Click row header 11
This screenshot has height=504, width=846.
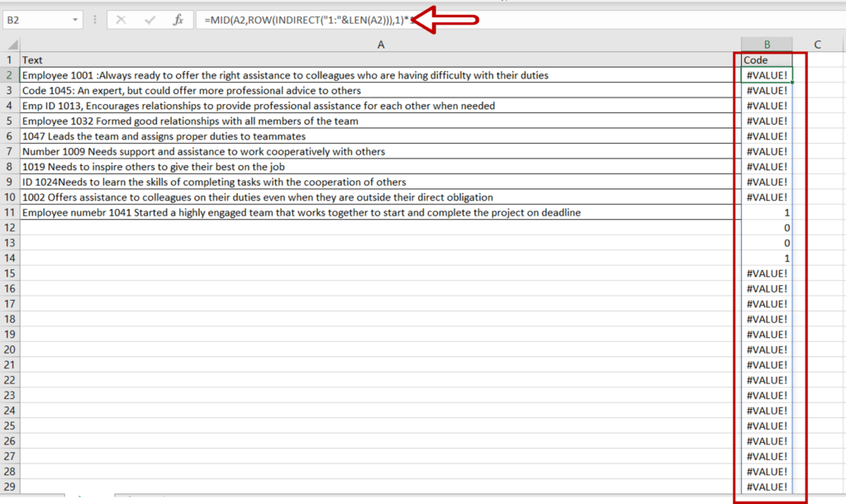9,212
